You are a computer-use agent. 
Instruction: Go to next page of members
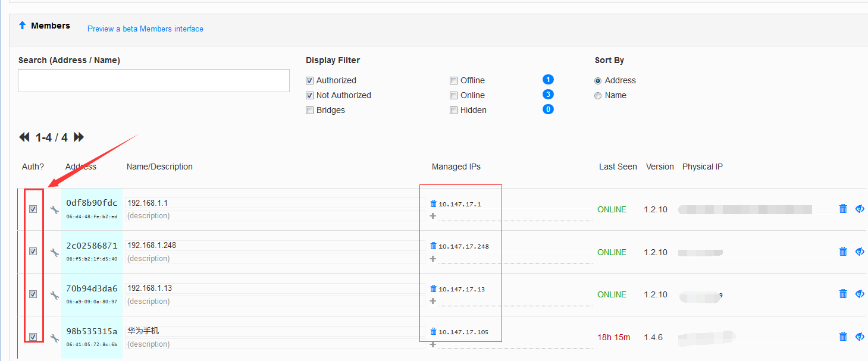click(x=79, y=137)
